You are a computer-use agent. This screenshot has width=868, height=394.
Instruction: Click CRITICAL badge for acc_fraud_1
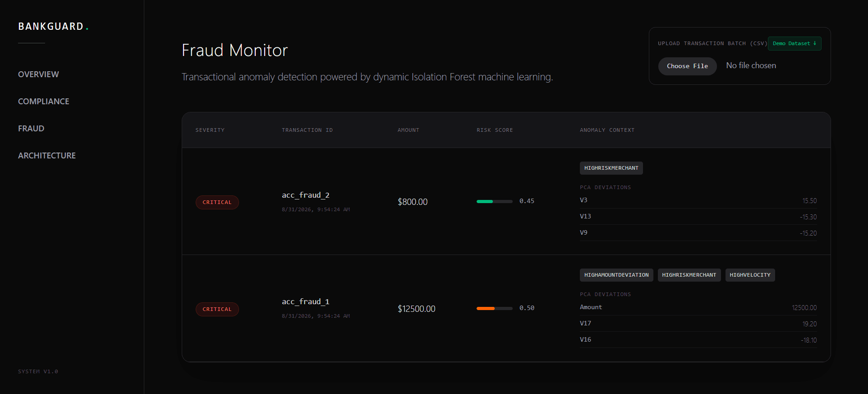click(x=217, y=309)
